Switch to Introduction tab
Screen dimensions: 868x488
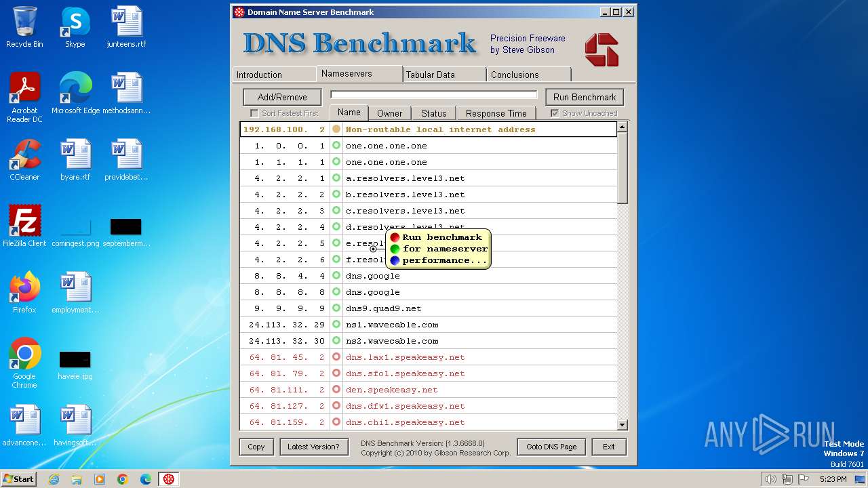(x=274, y=75)
